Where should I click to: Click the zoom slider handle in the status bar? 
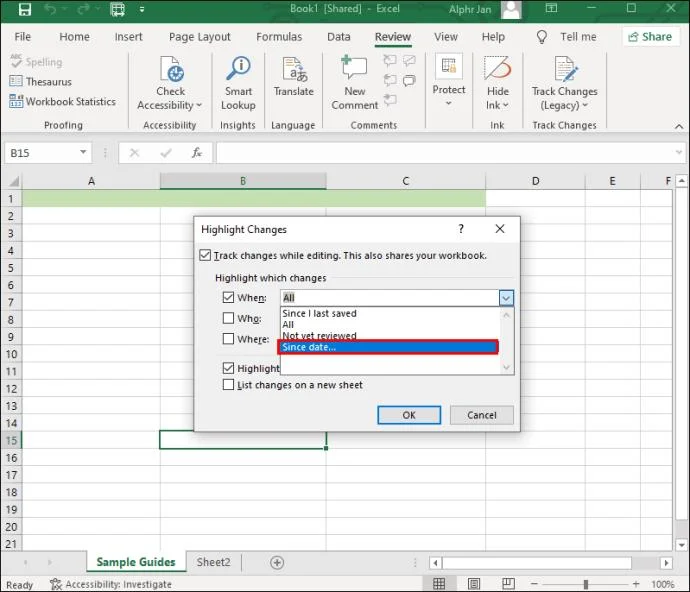[x=586, y=584]
